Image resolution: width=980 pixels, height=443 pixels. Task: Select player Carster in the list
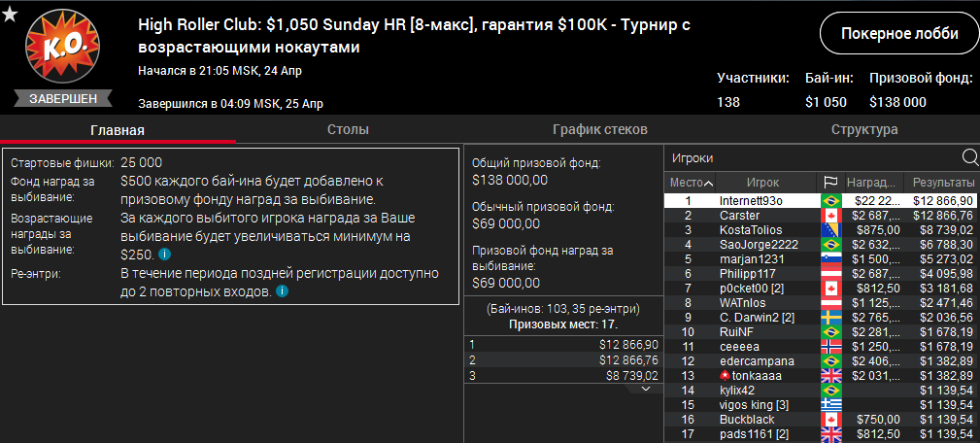(739, 215)
